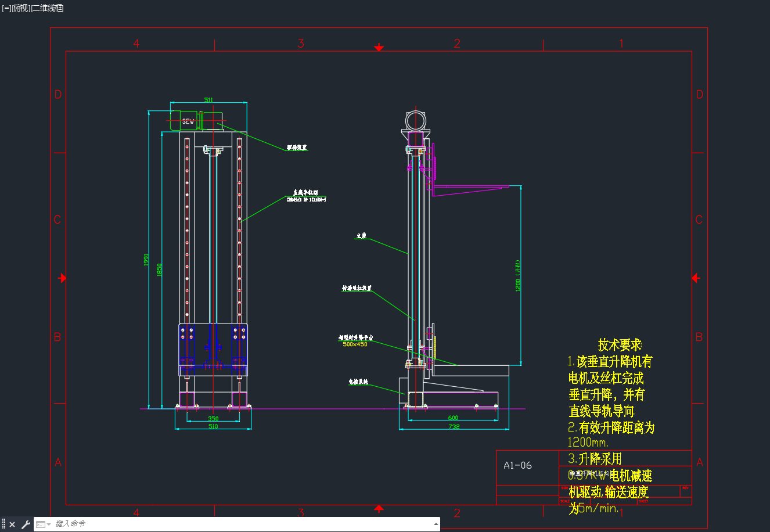Grab the command line grip handle
Screen dimensions: 770x532
click(x=4, y=524)
